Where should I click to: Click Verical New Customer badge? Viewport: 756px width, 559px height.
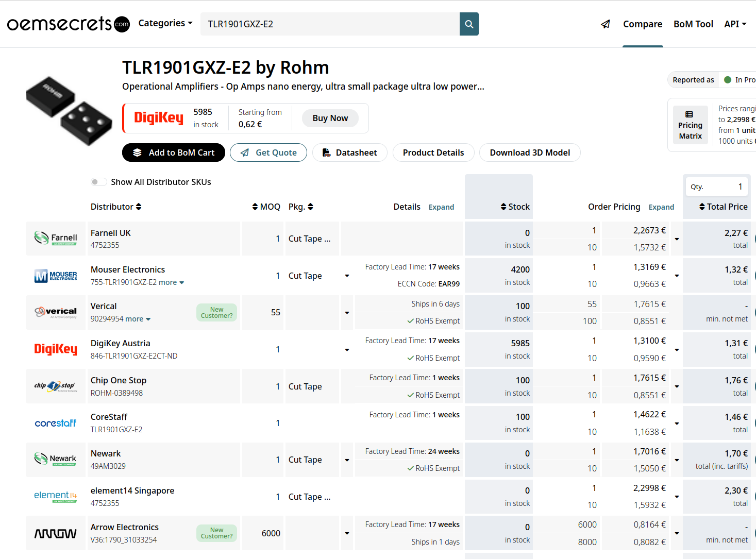click(216, 313)
